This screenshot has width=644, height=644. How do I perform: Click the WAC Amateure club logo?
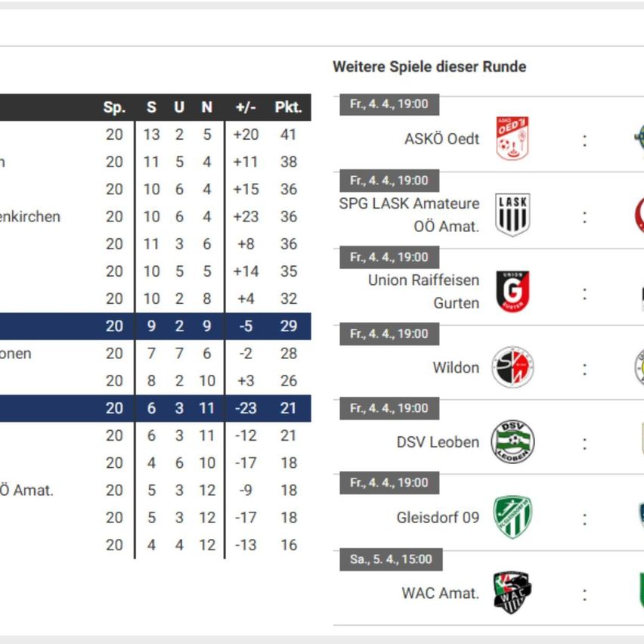click(x=512, y=593)
